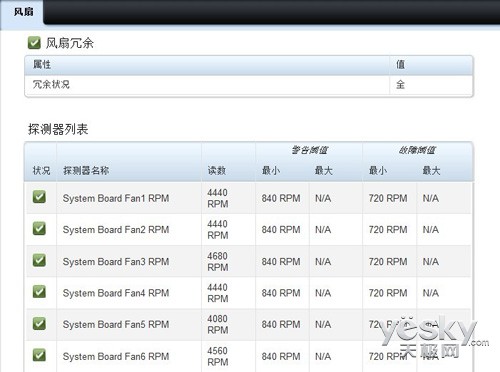Select Fan3 warning maximum N/A cell
Screen dimensions: 500x372
[323, 262]
